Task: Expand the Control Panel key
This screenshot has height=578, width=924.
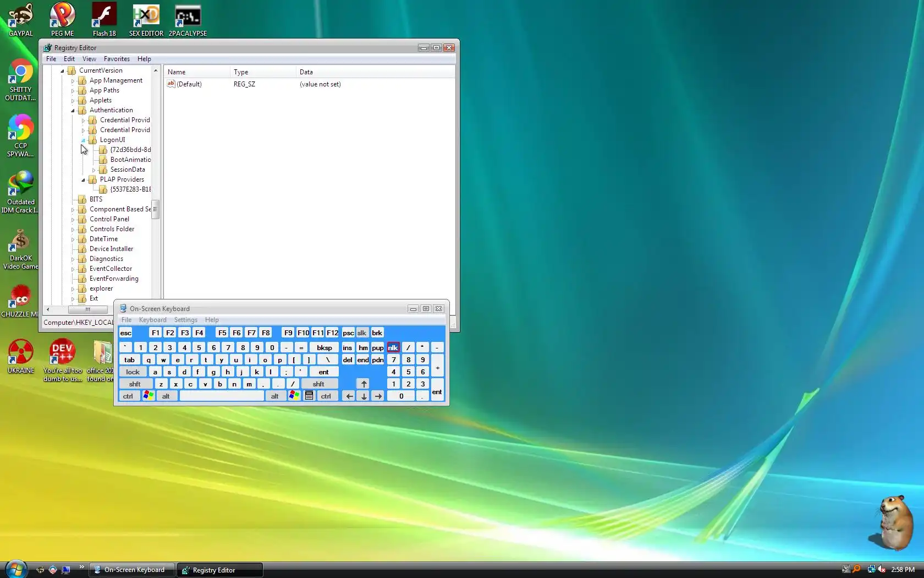Action: click(73, 220)
